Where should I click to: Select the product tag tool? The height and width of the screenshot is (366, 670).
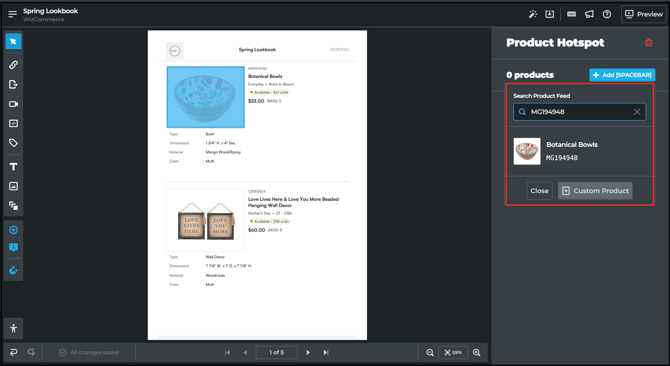(x=13, y=143)
